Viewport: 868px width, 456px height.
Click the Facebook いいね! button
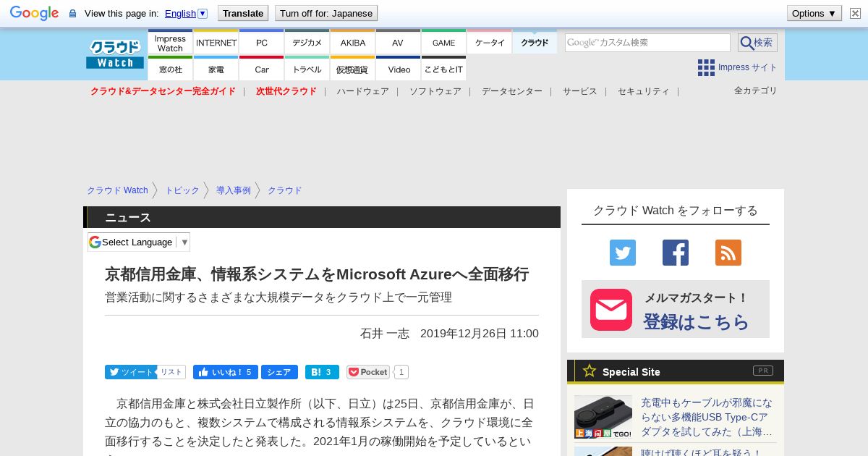tap(226, 372)
